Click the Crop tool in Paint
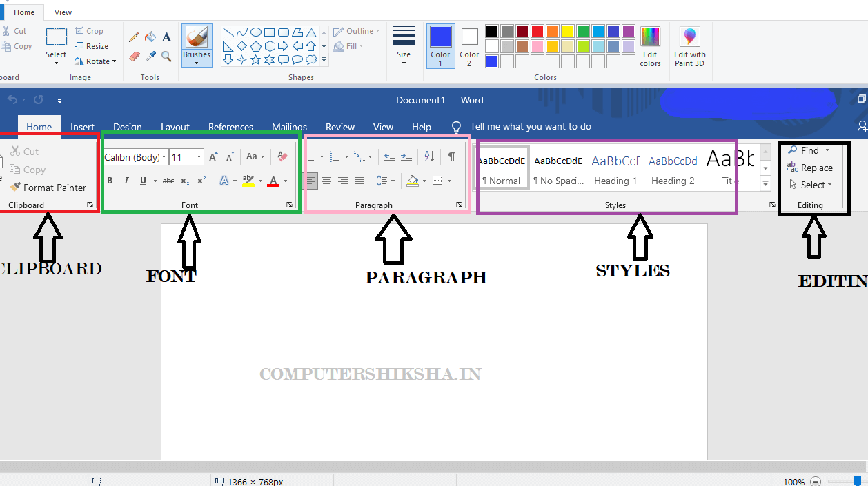This screenshot has width=868, height=486. (x=89, y=31)
